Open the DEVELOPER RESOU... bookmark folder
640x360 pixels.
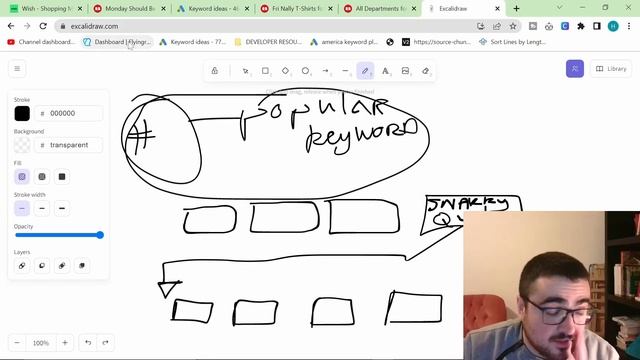coord(268,42)
